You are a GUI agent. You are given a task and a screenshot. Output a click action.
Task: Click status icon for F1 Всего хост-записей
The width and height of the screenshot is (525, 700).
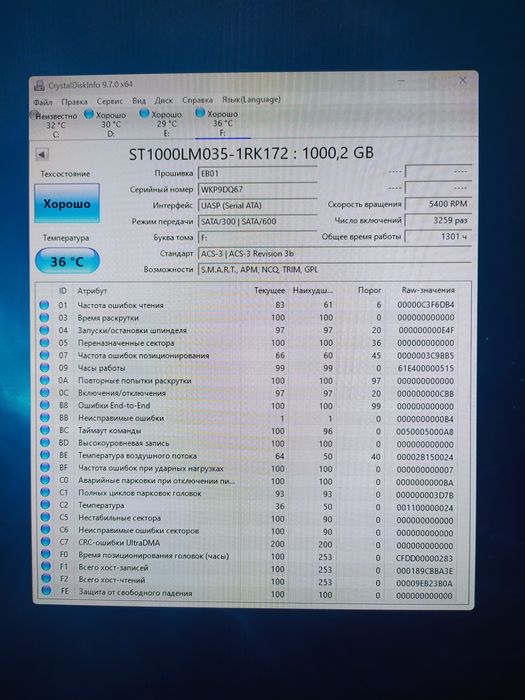(46, 567)
